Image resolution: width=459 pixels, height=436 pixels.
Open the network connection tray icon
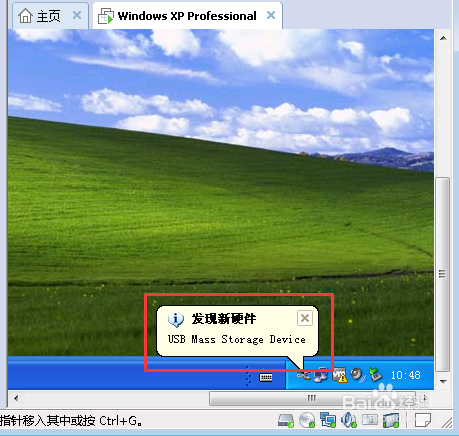click(321, 375)
